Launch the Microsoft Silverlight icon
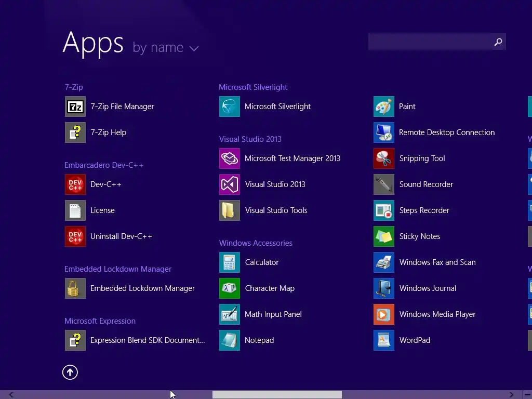532x399 pixels. click(229, 107)
